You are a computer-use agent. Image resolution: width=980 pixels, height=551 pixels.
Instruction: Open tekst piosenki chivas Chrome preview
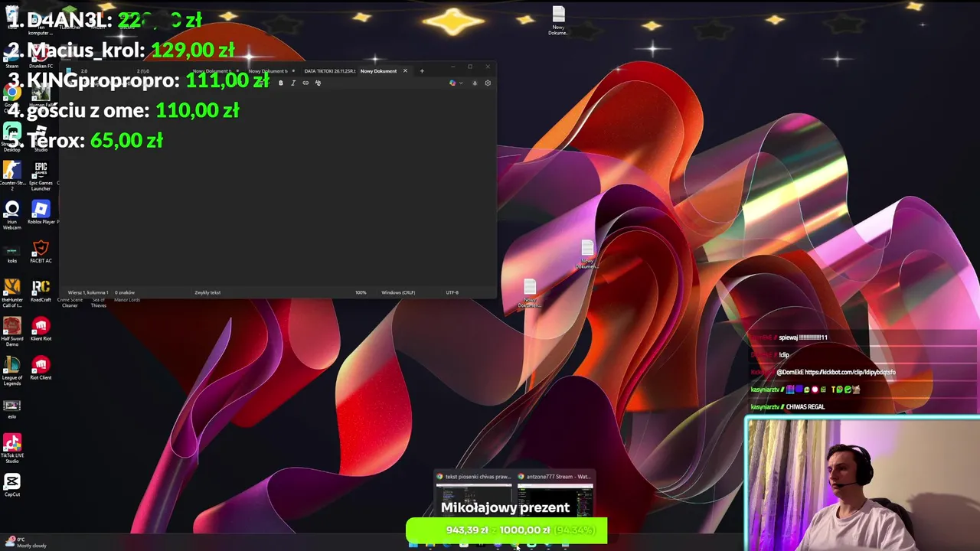click(474, 494)
